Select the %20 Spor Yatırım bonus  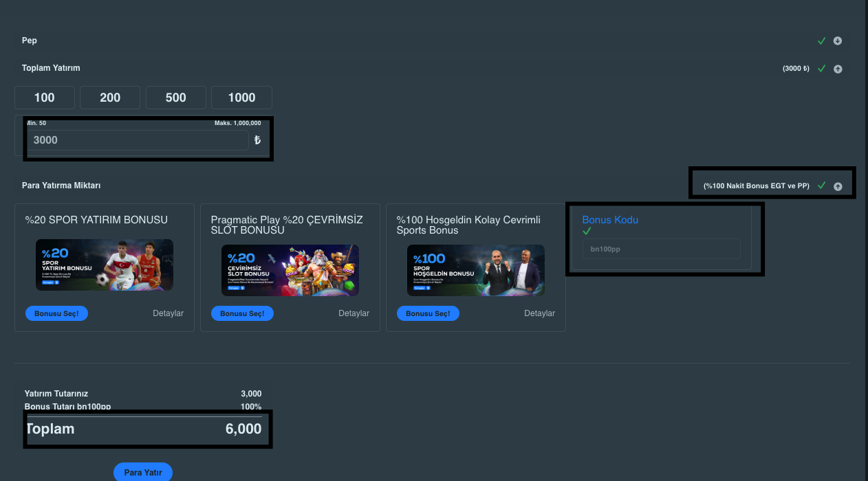[x=56, y=313]
